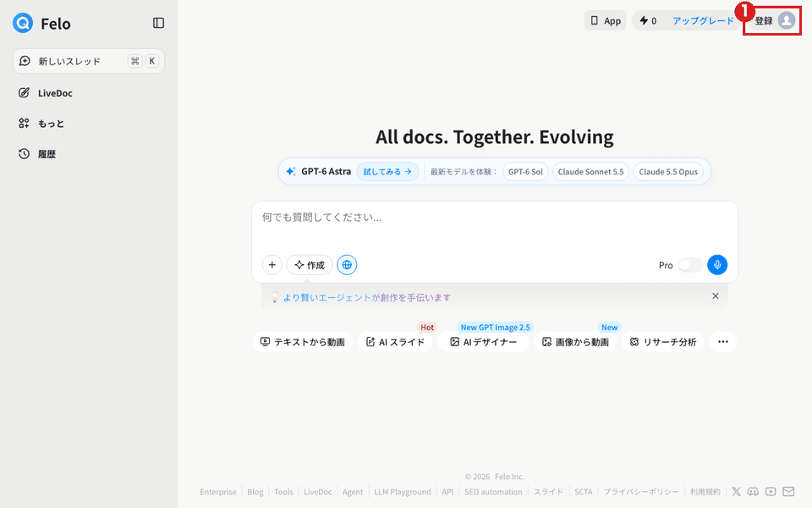
Task: Collapse the sidebar panel icon
Action: 158,23
